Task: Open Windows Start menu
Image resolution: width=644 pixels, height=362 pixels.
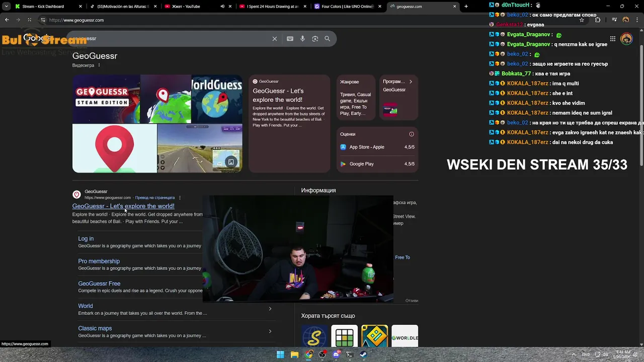Action: (x=280, y=354)
